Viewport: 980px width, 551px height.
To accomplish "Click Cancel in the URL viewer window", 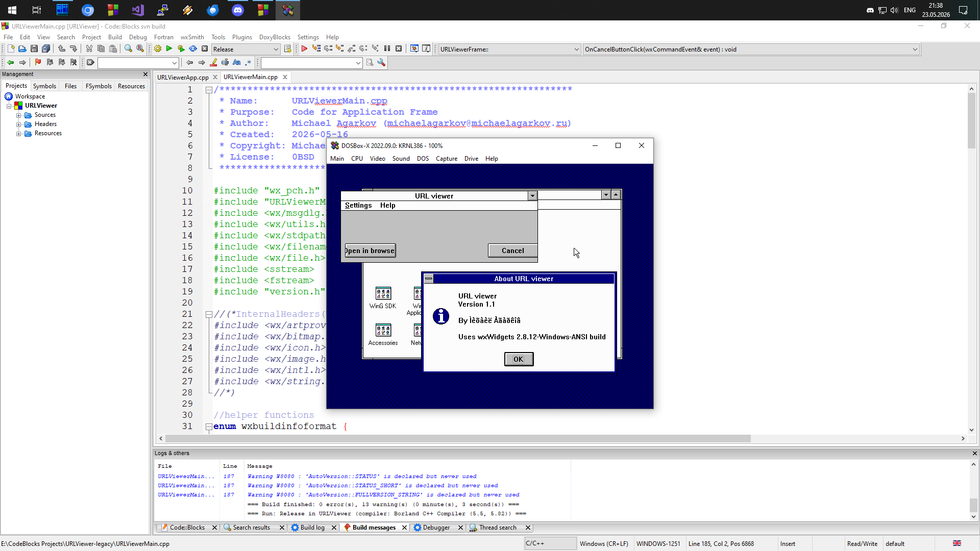I will tap(512, 251).
